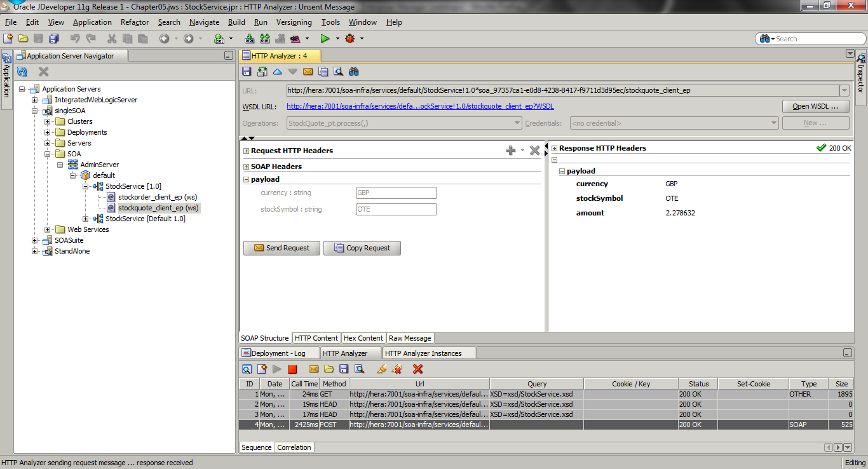The image size is (868, 469).
Task: Click the envelope icon in HTTP Analyzer editor toolbar
Action: [308, 71]
